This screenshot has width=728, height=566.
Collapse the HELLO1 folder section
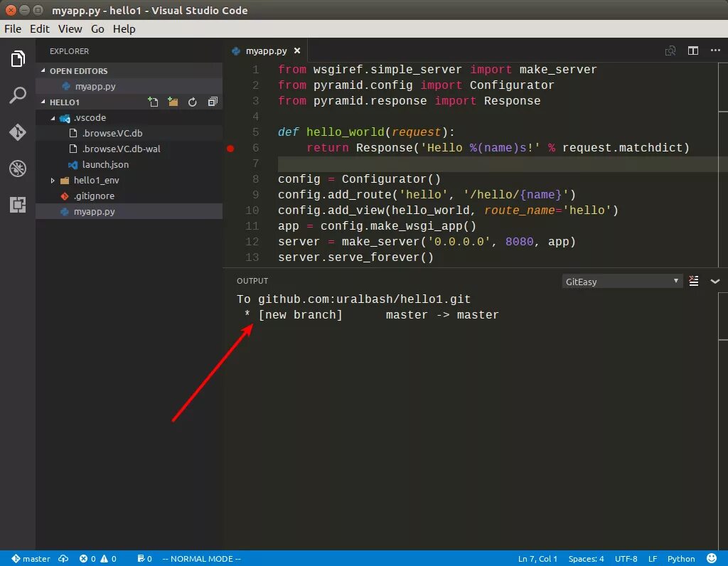coord(43,102)
